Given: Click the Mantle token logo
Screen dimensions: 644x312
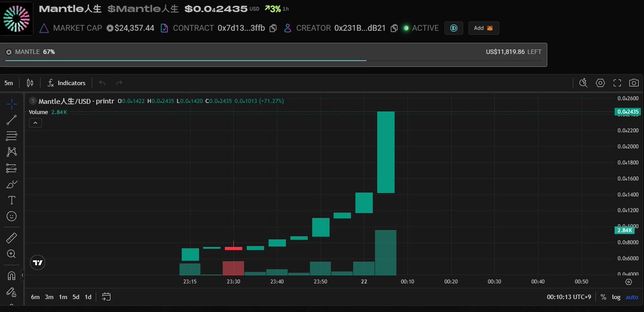Looking at the screenshot, I should (x=17, y=18).
